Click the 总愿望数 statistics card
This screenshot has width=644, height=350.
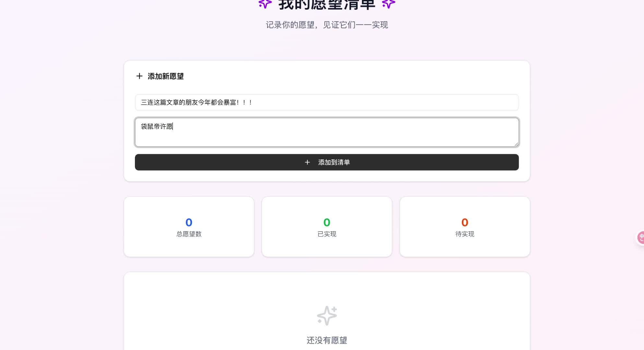click(x=189, y=227)
